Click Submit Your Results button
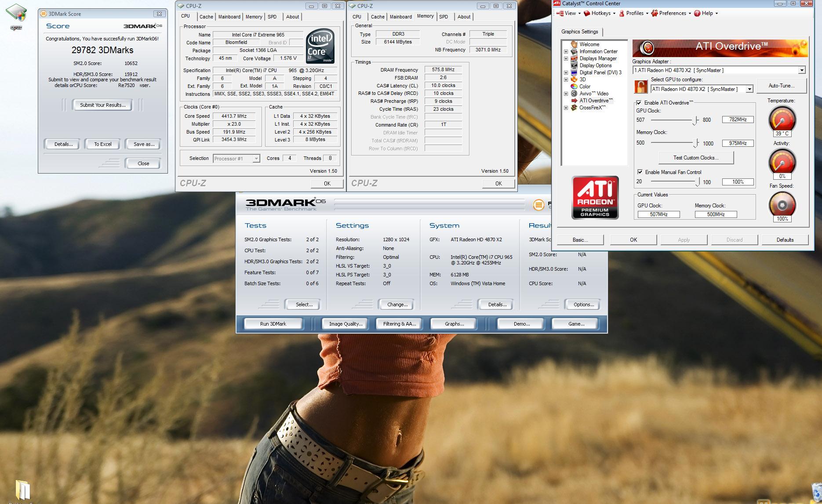The image size is (822, 504). 103,105
